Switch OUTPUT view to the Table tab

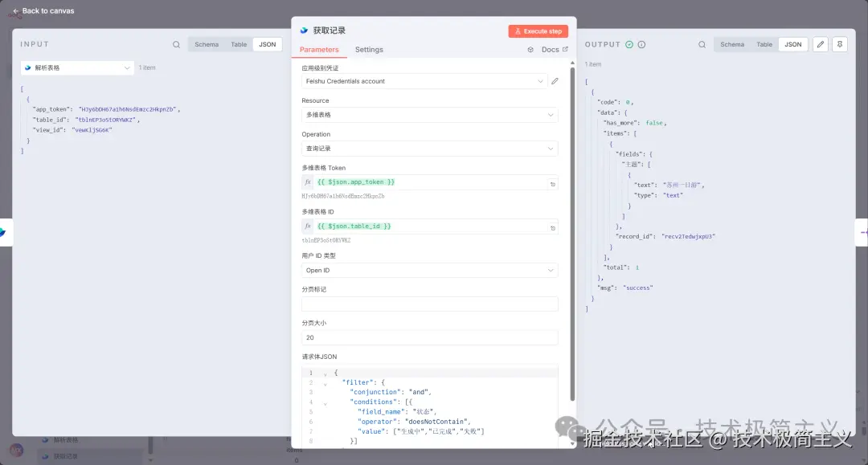(x=764, y=44)
